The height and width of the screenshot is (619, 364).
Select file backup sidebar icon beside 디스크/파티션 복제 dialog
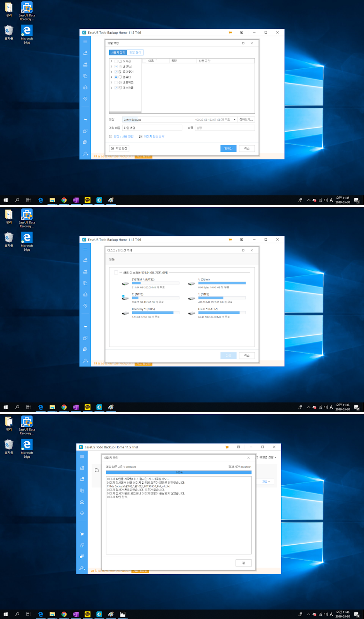tap(85, 283)
